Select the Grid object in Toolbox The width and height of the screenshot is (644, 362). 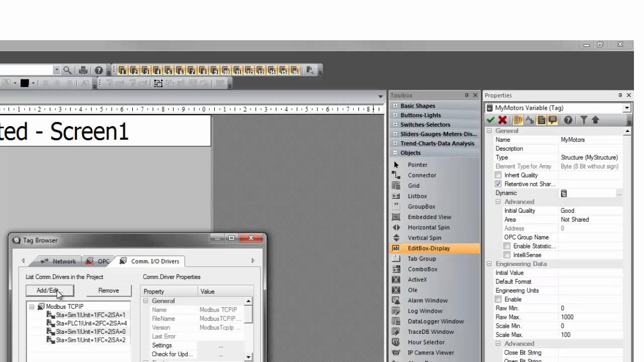pyautogui.click(x=413, y=186)
